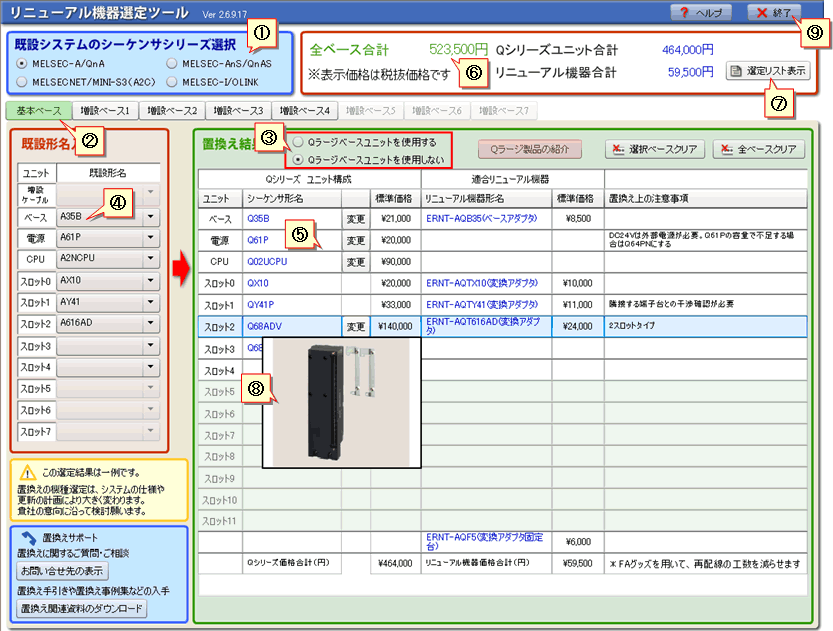Click 変更 button for Q61P row
The image size is (833, 631).
(x=356, y=240)
